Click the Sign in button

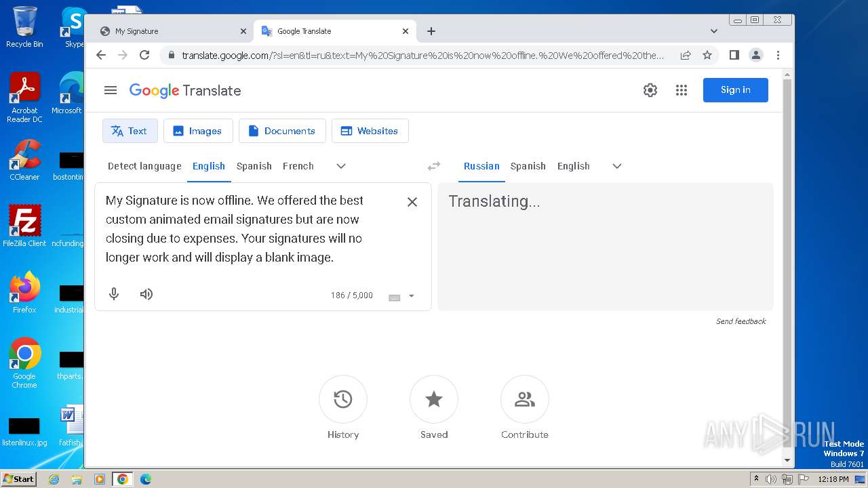point(735,90)
